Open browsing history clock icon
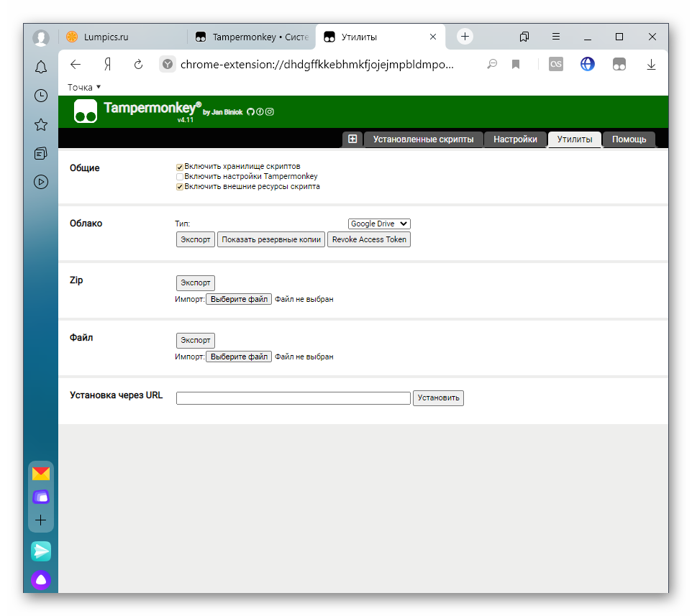This screenshot has width=692, height=616. point(41,96)
